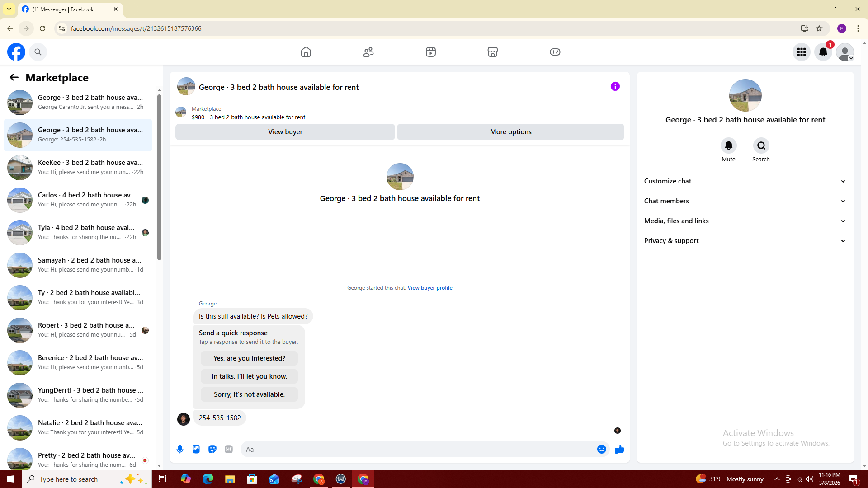Expand the Chat members section
The height and width of the screenshot is (488, 868).
coord(745,201)
